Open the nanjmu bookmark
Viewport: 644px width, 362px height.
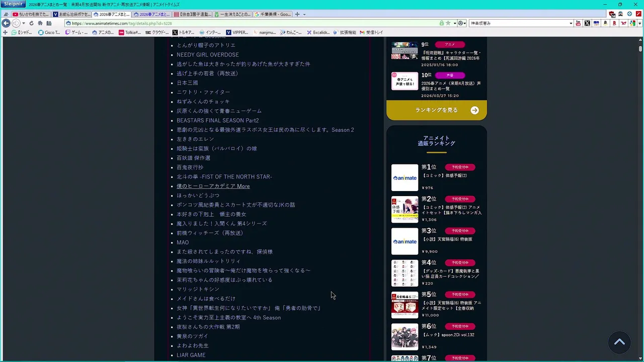click(264, 32)
